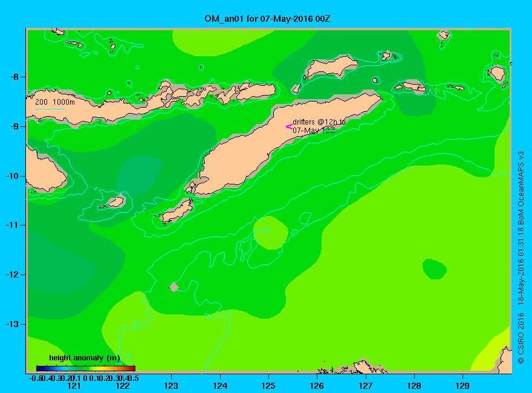This screenshot has height=393, width=532.
Task: Click latitude label -10 on y-axis
Action: (12, 176)
